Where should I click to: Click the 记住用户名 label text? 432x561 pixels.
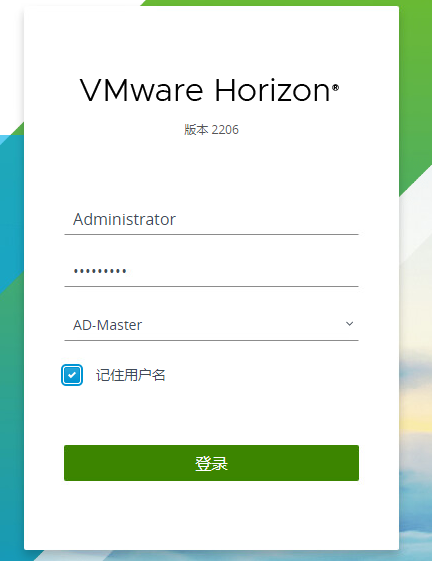point(131,375)
